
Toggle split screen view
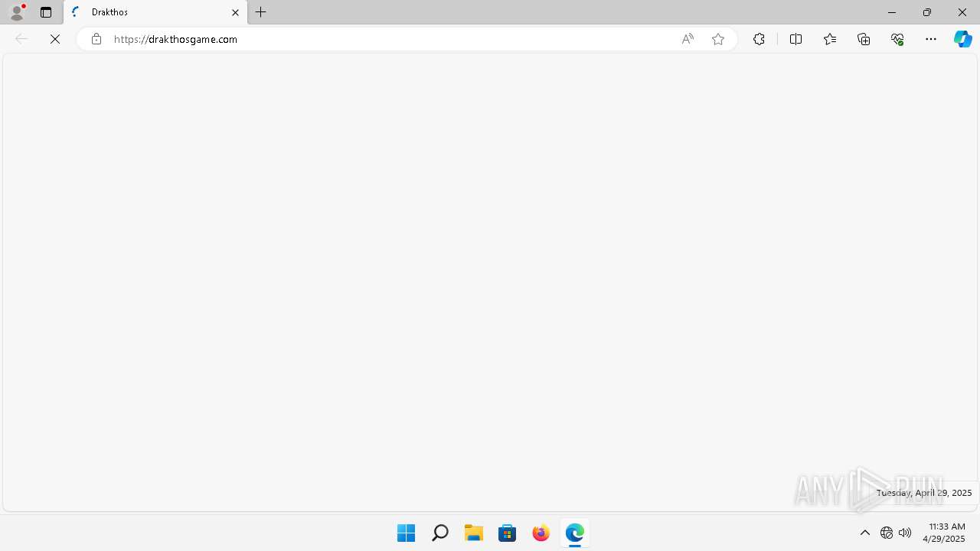tap(795, 39)
